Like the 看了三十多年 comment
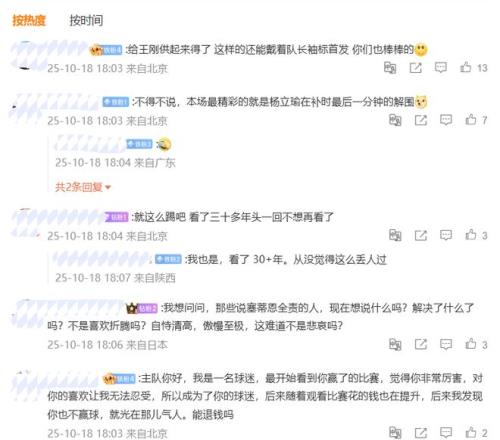Screen dimensions: 500x440 tap(471, 235)
